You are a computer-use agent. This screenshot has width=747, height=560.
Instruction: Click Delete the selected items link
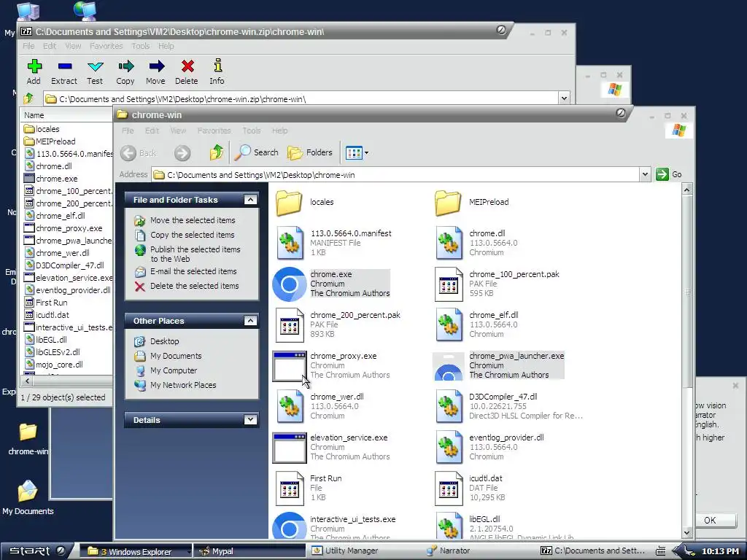click(194, 286)
